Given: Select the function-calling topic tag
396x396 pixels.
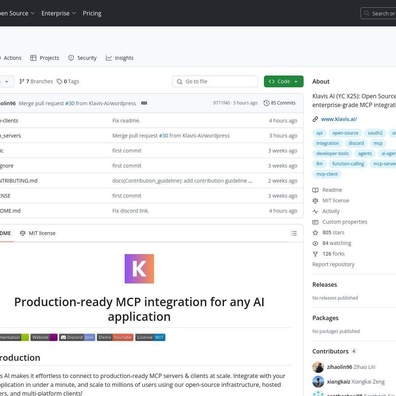Looking at the screenshot, I should [x=348, y=164].
